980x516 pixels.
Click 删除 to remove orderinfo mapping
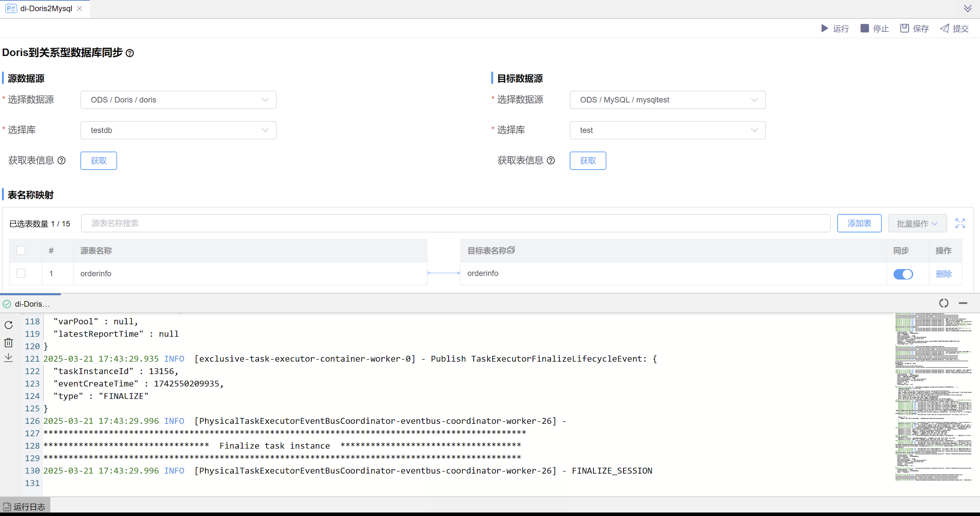coord(944,273)
